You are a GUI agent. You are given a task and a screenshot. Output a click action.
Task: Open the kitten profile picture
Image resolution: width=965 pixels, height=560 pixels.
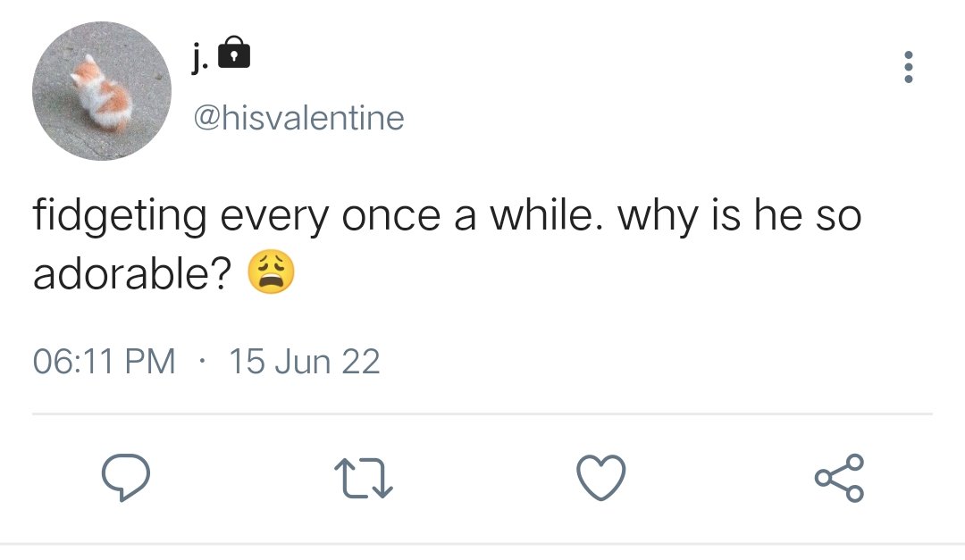(x=102, y=91)
